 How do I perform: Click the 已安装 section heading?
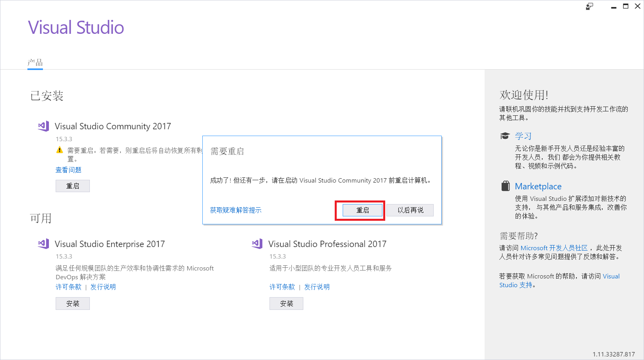tap(47, 96)
